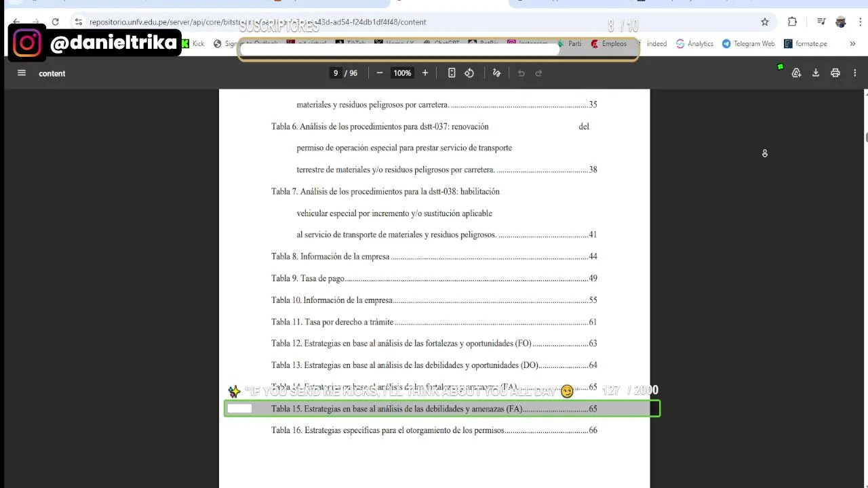This screenshot has height=488, width=868.
Task: Click the vertical scrollbar thumb
Action: [865, 137]
